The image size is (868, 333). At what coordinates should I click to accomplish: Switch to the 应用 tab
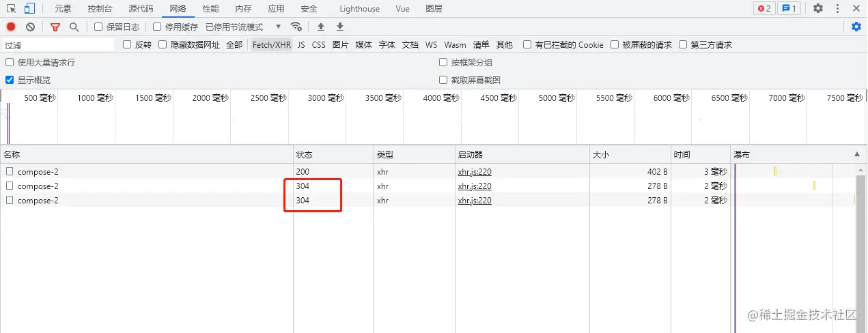(276, 9)
